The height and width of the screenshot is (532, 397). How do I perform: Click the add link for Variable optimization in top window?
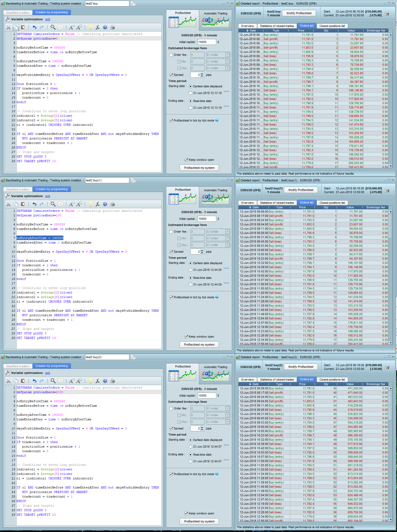click(48, 19)
